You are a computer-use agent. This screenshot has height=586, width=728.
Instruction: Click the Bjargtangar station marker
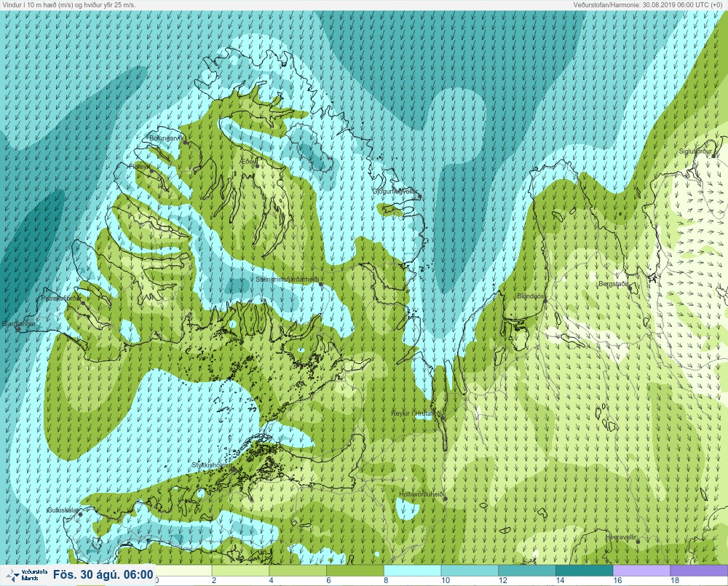[19, 329]
